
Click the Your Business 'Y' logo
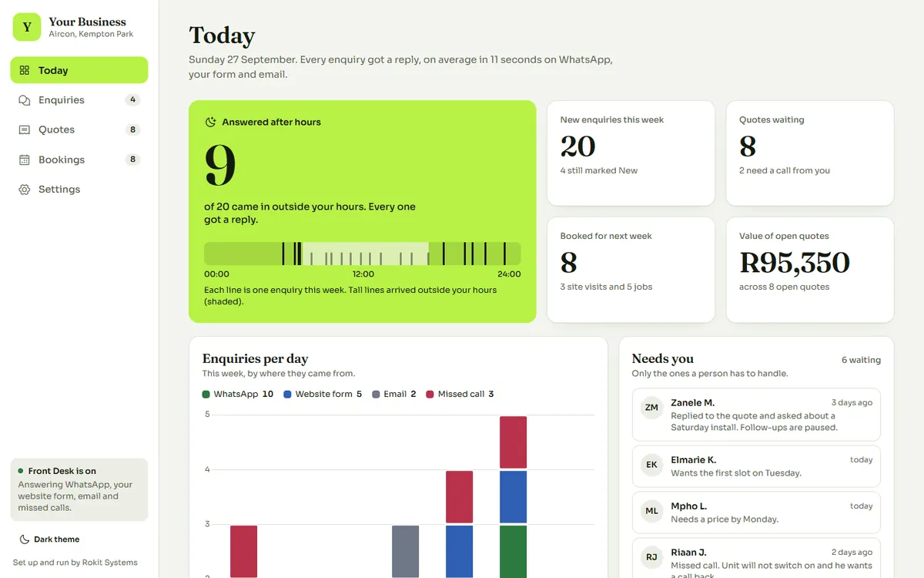pos(27,27)
